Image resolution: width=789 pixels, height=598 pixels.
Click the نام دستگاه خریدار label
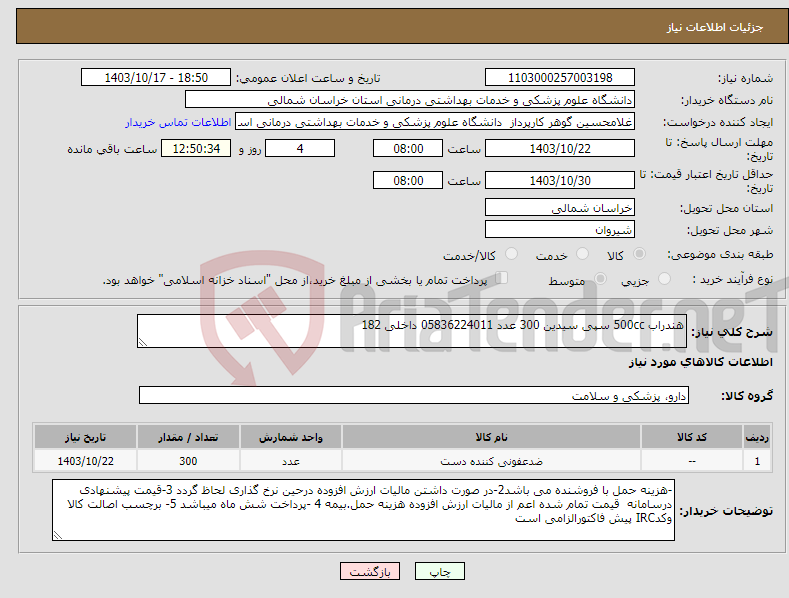(727, 100)
